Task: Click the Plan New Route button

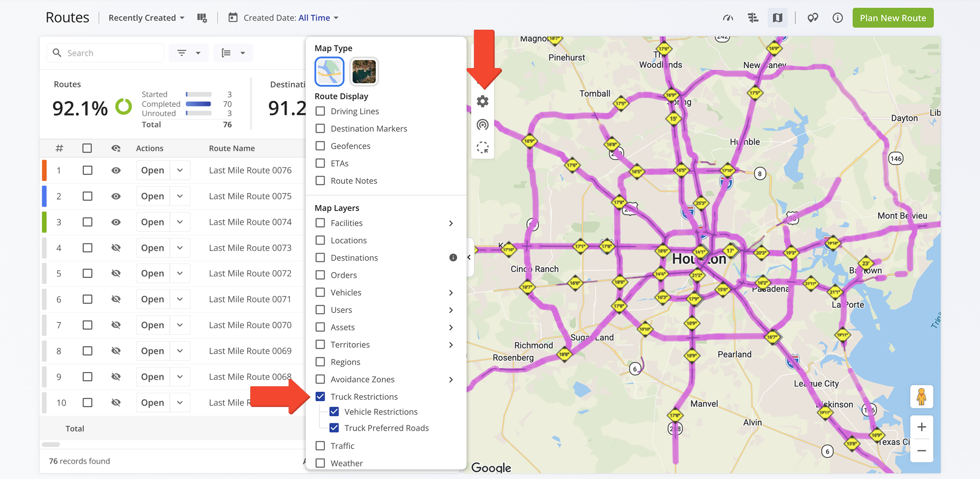Action: 893,18
